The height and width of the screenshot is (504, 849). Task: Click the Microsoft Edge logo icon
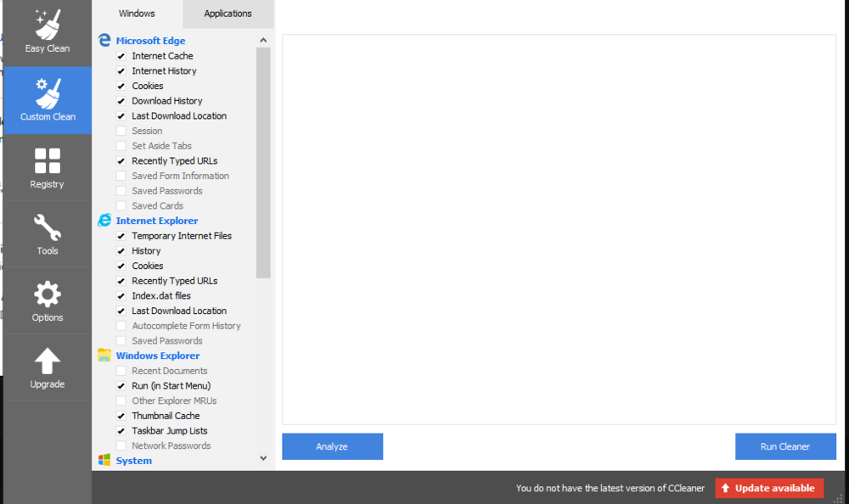104,40
